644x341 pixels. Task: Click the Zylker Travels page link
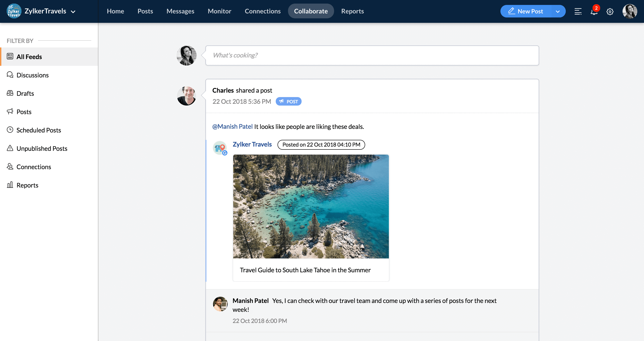252,144
